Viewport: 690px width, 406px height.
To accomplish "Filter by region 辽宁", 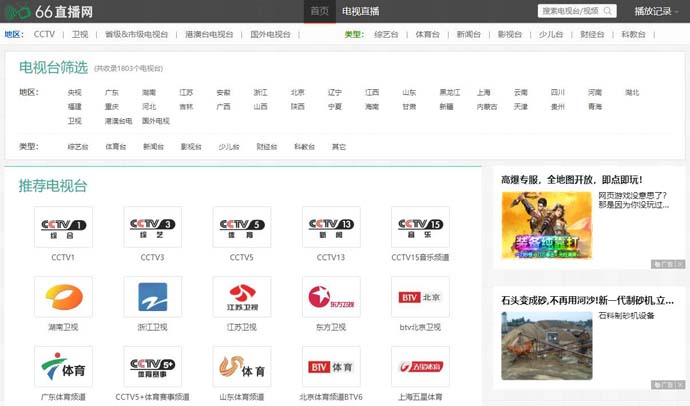I will (x=335, y=92).
